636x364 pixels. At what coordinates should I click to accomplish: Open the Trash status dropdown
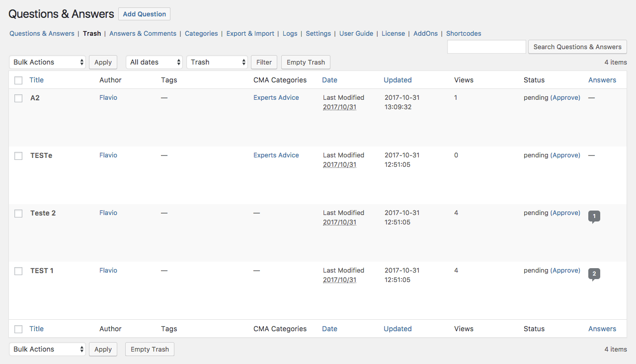217,62
